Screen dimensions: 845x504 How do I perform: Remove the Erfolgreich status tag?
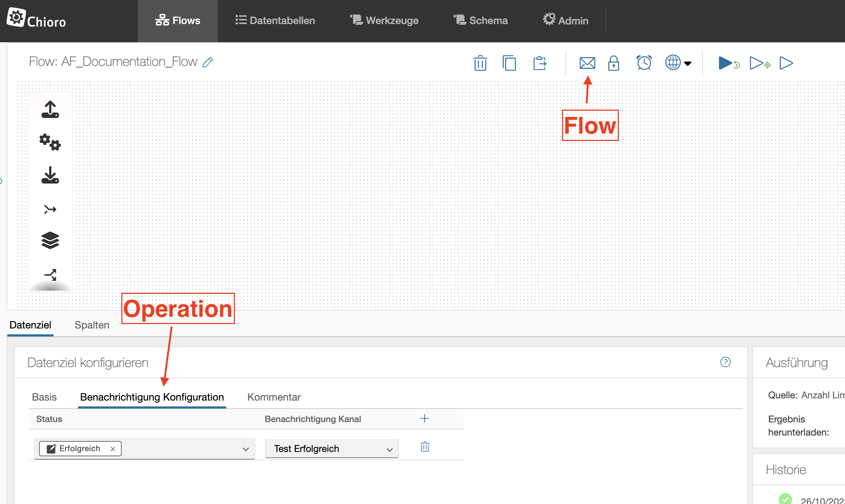tap(113, 448)
